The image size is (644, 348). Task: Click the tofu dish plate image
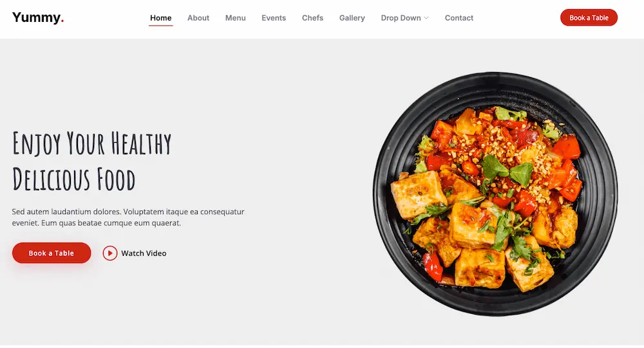(x=495, y=194)
